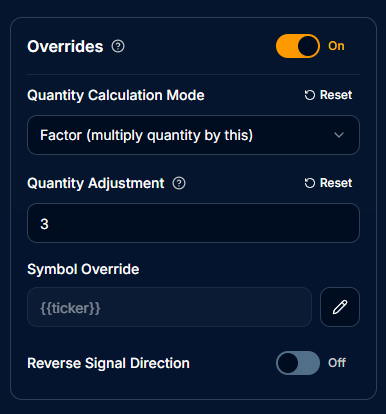Open the Overrides help tooltip icon
The height and width of the screenshot is (414, 386).
(x=118, y=46)
